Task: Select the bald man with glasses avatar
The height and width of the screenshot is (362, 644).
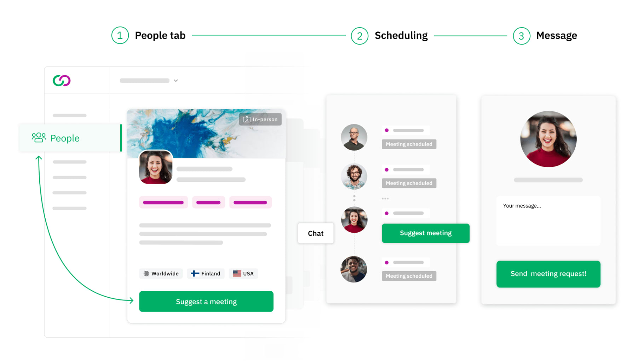Action: [x=354, y=137]
